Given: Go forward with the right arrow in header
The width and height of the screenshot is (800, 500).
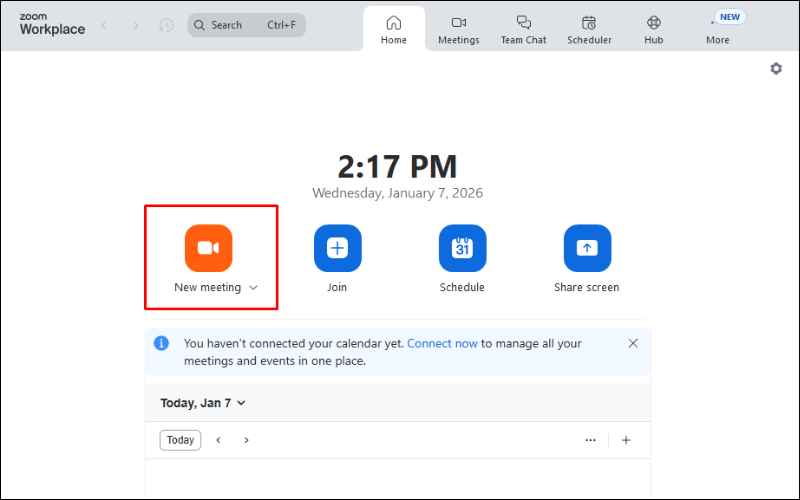Looking at the screenshot, I should tap(135, 25).
